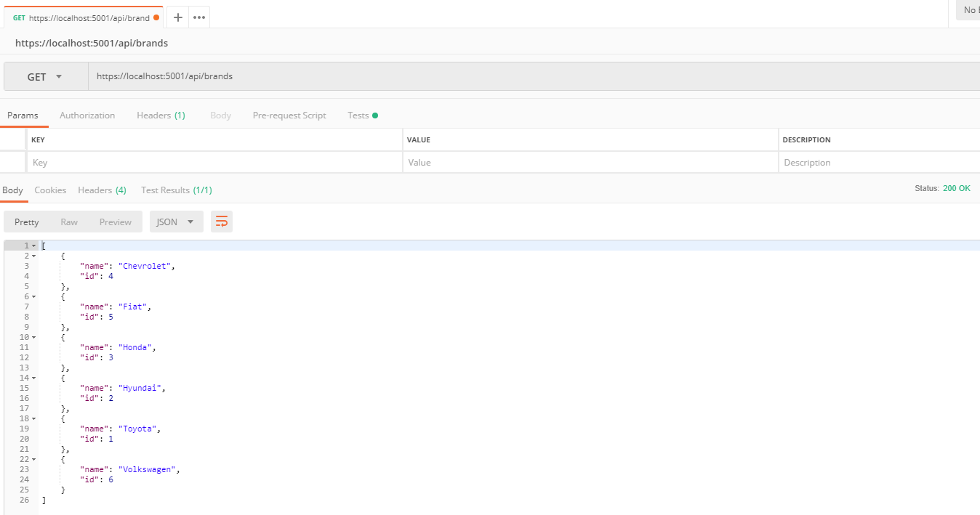Open the Pre-request Script tab

click(x=289, y=115)
